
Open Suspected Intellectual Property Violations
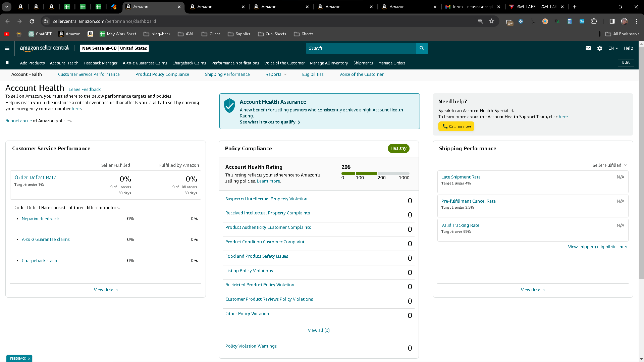(267, 199)
